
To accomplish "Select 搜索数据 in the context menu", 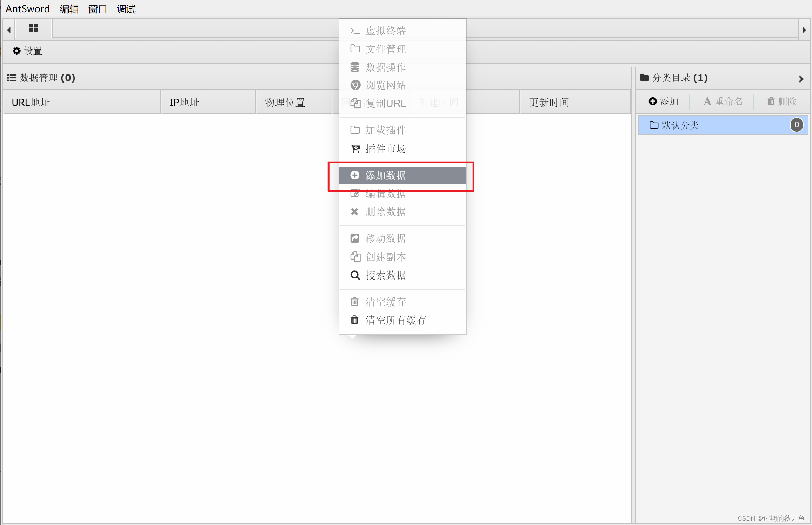I will (402, 275).
